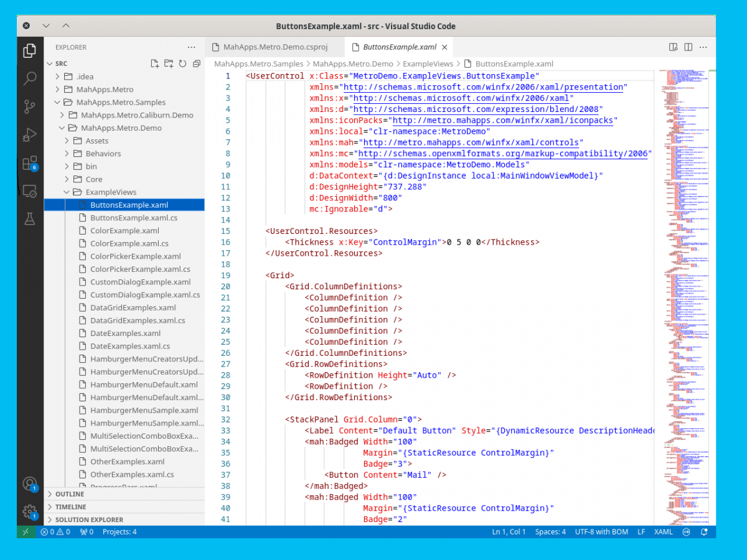Split the editor to the right
Screen dimensions: 747x560
click(688, 47)
